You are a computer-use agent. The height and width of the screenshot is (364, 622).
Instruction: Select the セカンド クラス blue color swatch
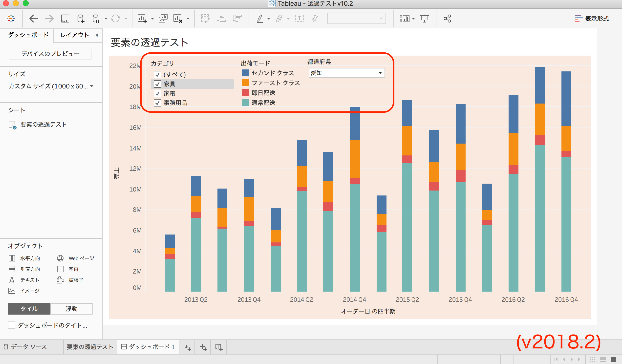click(245, 73)
